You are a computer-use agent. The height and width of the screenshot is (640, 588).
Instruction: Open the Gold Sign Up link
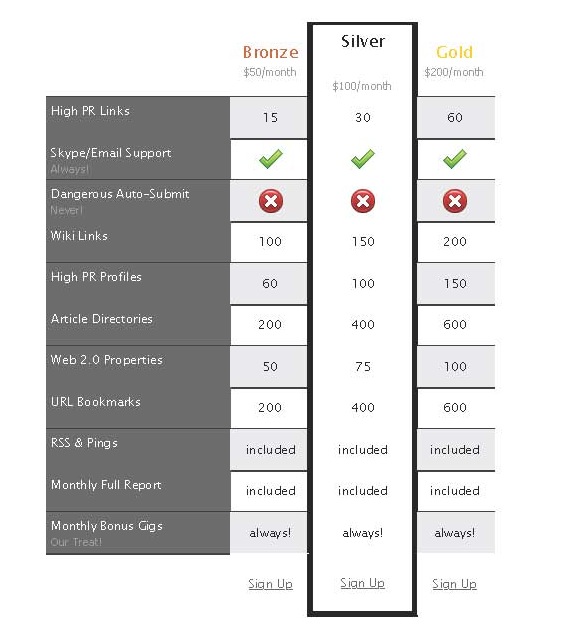click(455, 584)
